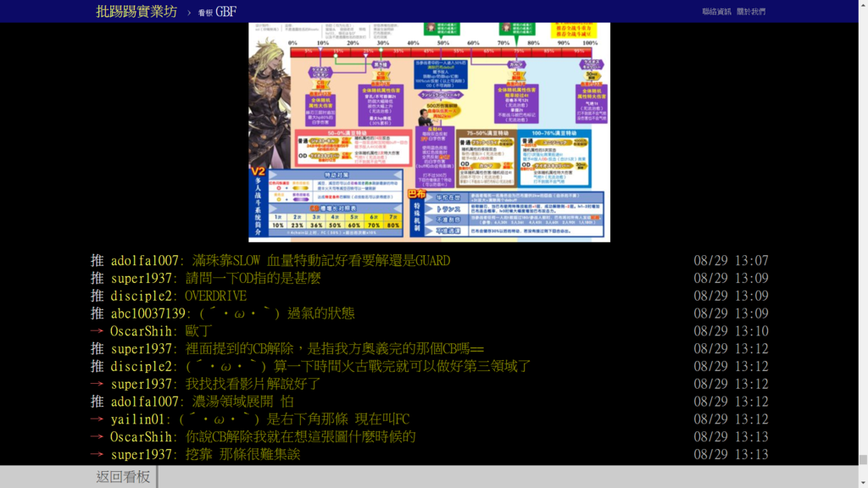Select the comment starting with 你說CB解除
The image size is (868, 488).
(301, 437)
